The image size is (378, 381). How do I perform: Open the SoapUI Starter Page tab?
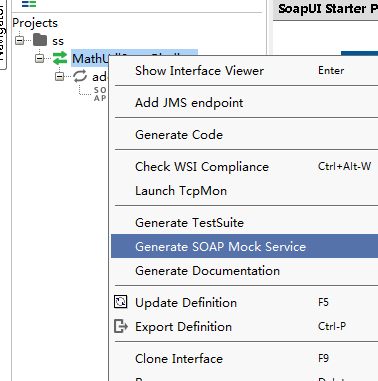[327, 9]
